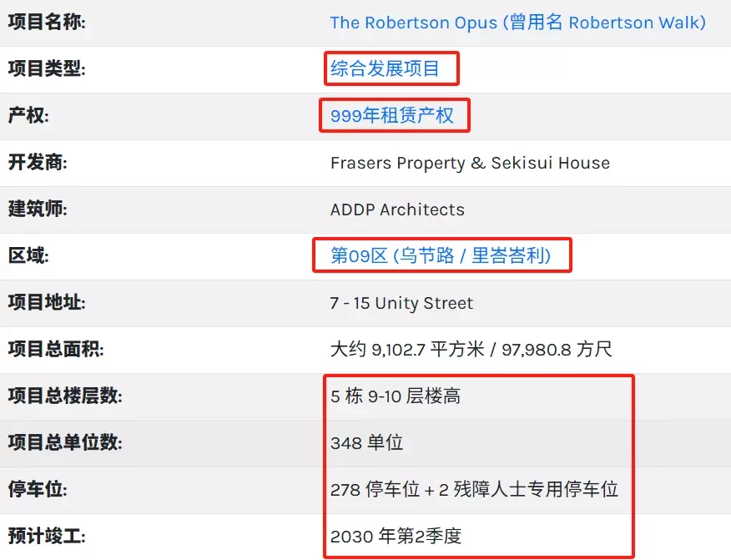Image resolution: width=731 pixels, height=560 pixels.
Task: Click the 第09区 (乌节路 / 里峇峇利) district link
Action: [x=441, y=255]
